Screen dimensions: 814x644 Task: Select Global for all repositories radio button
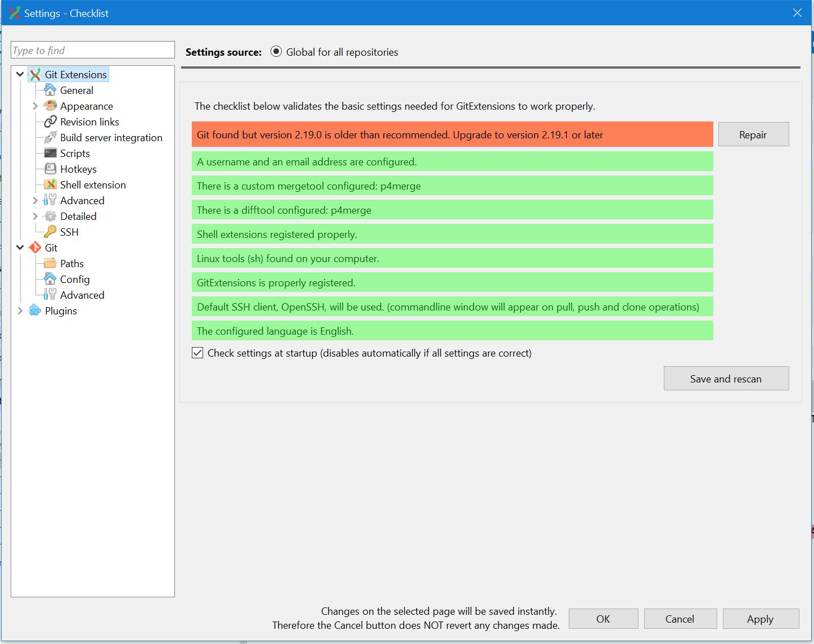click(276, 51)
